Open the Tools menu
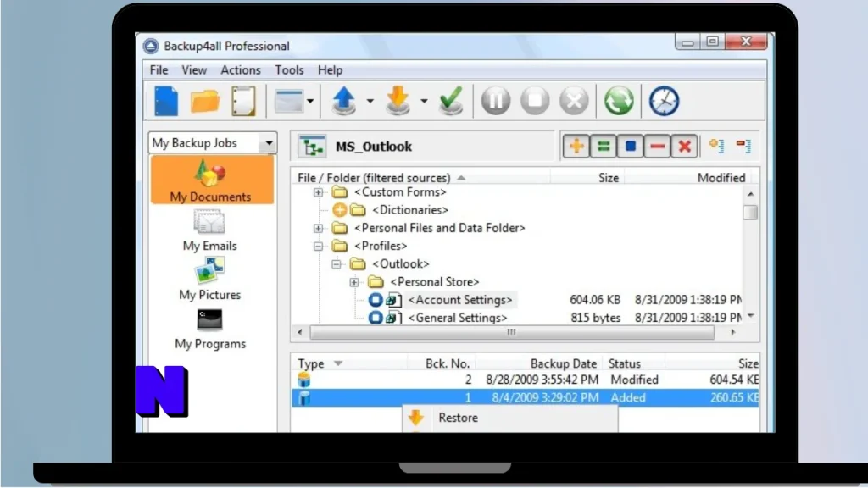The image size is (868, 488). point(289,70)
